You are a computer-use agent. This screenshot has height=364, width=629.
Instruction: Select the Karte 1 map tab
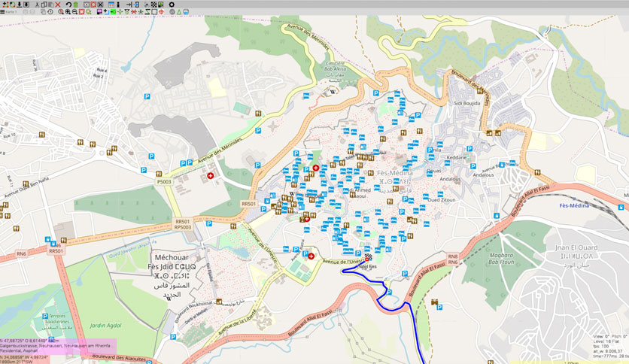coord(11,12)
